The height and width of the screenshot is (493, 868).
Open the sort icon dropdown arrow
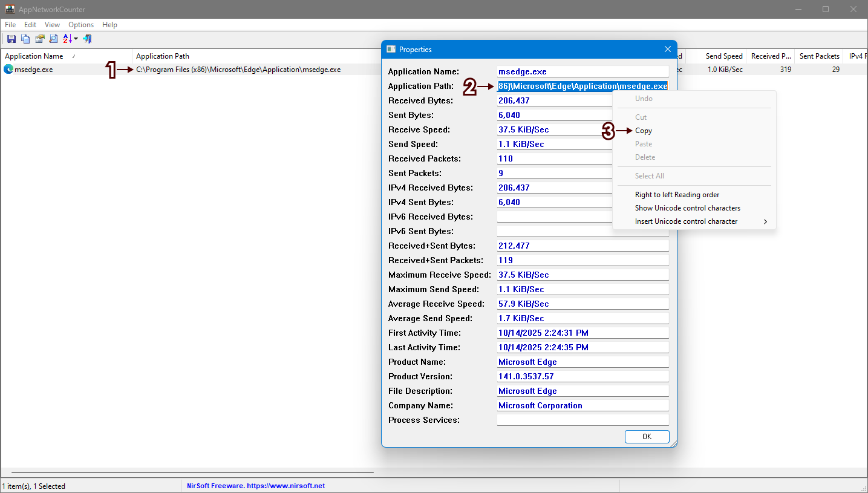pyautogui.click(x=76, y=39)
